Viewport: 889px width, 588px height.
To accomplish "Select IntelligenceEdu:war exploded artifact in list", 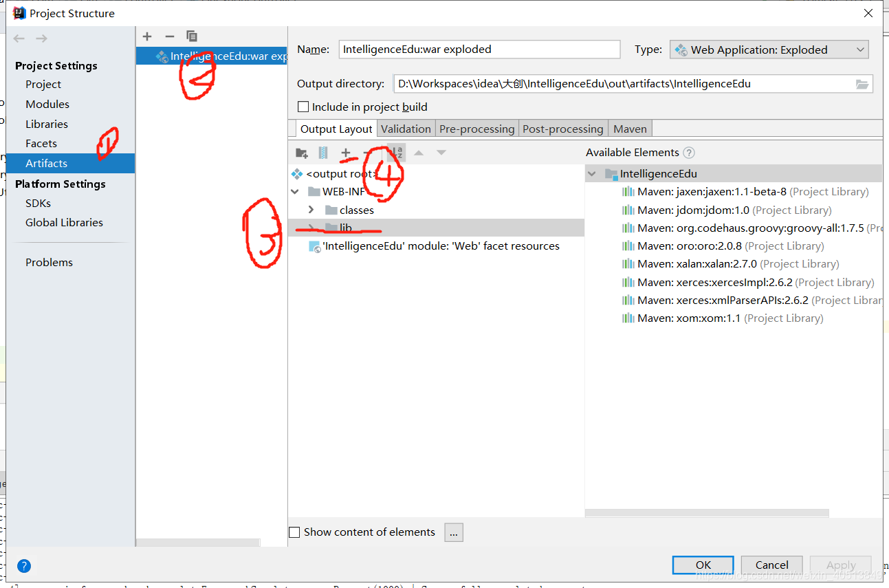I will click(212, 56).
